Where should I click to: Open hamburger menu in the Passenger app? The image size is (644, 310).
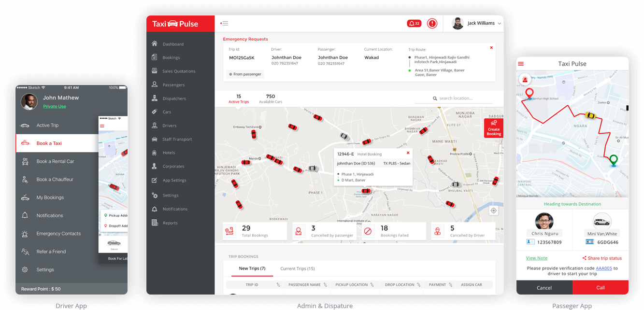(521, 64)
